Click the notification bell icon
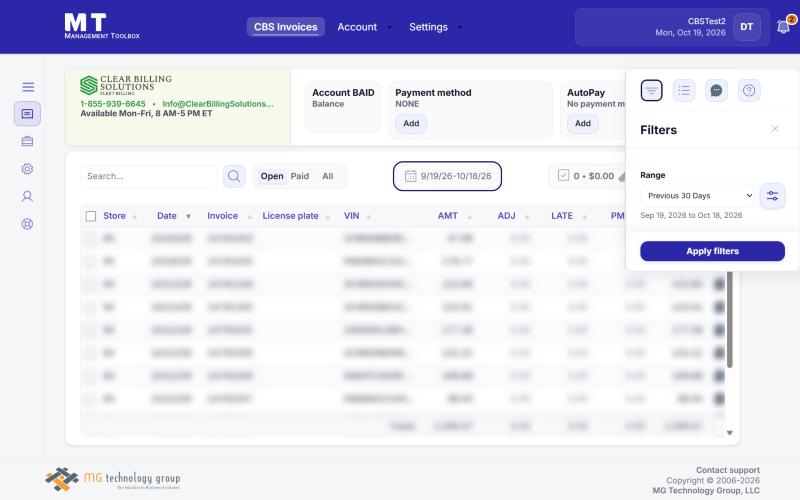The width and height of the screenshot is (800, 500). coord(784,27)
